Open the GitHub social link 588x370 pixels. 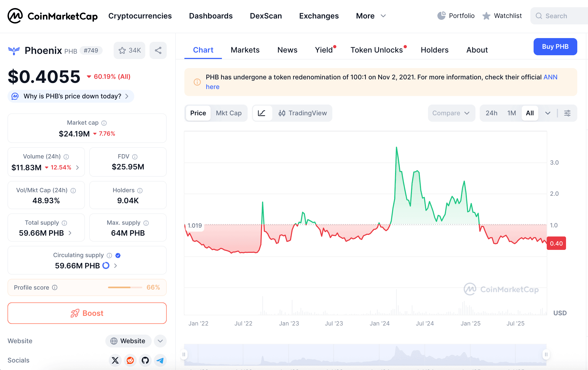[x=145, y=360]
